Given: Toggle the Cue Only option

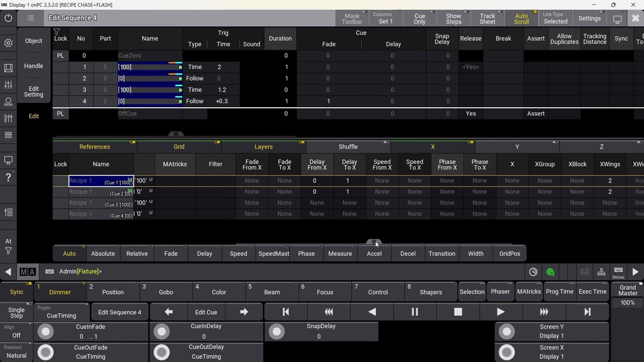Looking at the screenshot, I should coord(420,19).
